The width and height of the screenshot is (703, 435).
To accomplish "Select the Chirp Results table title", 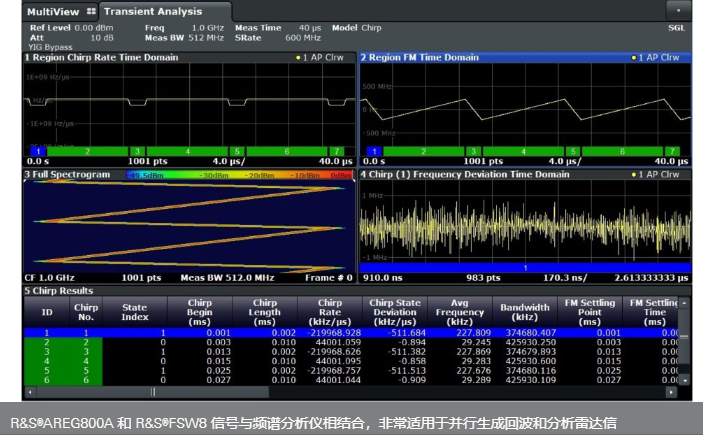I will [59, 291].
